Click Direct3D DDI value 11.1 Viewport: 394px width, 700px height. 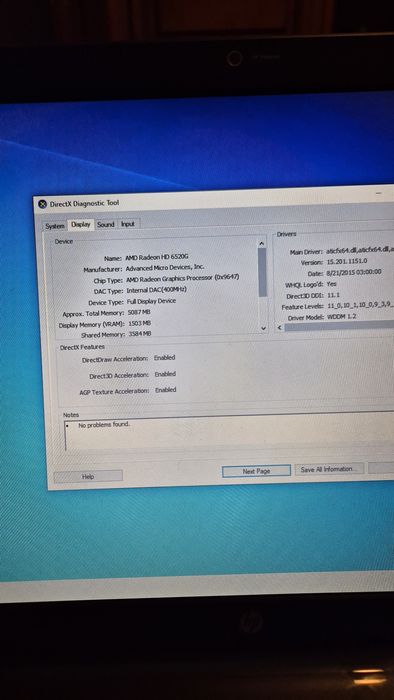(333, 295)
